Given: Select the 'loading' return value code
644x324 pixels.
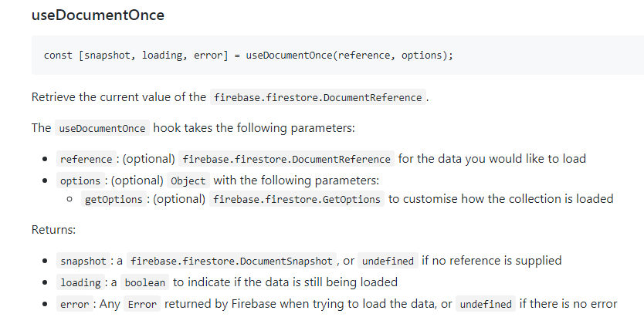Looking at the screenshot, I should (80, 282).
